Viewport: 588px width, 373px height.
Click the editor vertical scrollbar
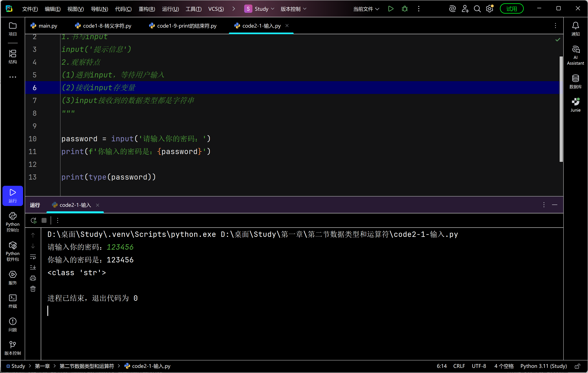point(561,109)
